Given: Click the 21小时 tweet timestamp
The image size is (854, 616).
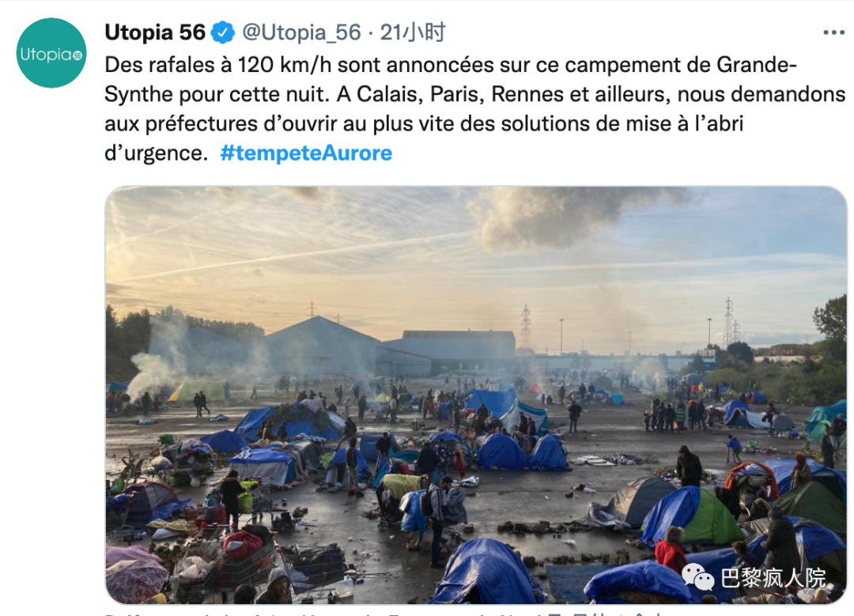Looking at the screenshot, I should click(x=412, y=32).
